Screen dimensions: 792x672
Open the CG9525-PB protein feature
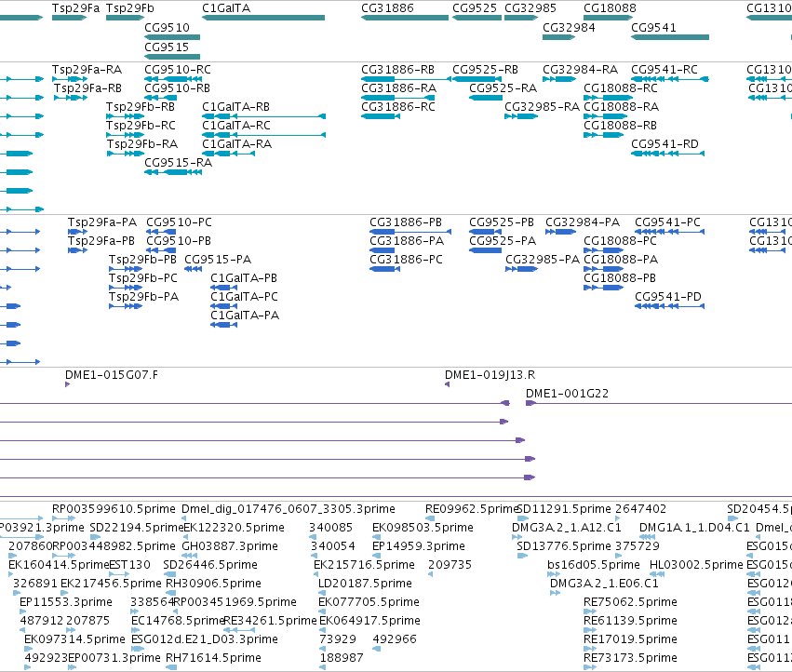(486, 232)
